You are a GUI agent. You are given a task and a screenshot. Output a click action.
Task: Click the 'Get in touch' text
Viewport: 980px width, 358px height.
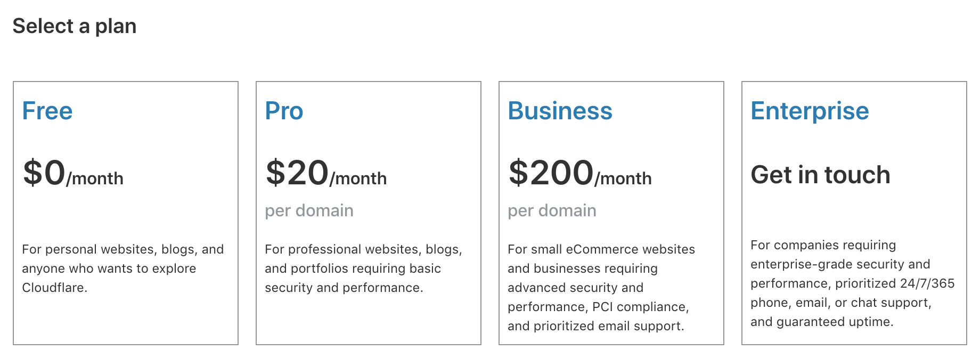click(820, 175)
